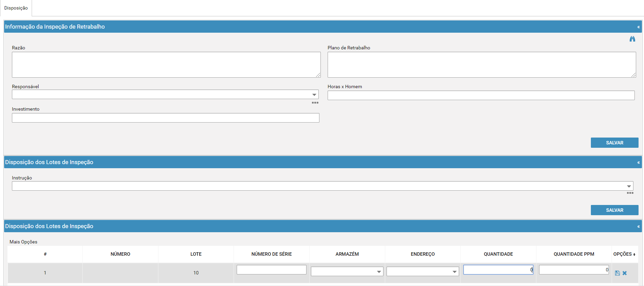This screenshot has height=286, width=644.
Task: Click the Quantidade input in row 1
Action: 498,270
